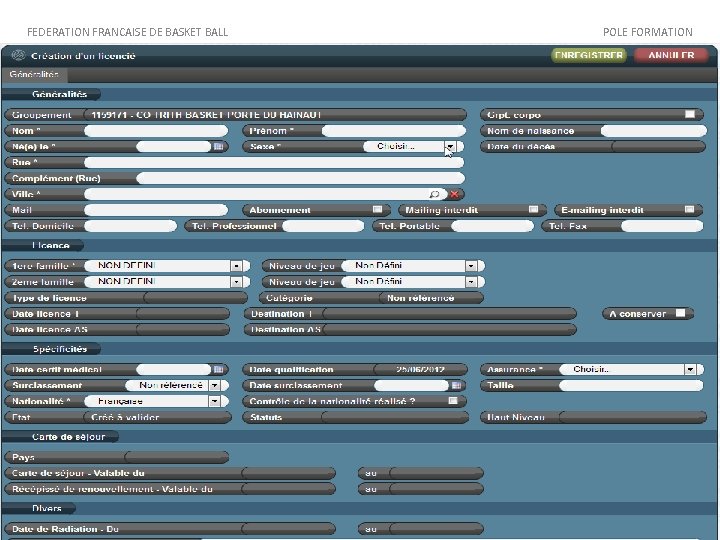
Task: Open calendar picker for Né(e) le field
Action: pos(219,146)
